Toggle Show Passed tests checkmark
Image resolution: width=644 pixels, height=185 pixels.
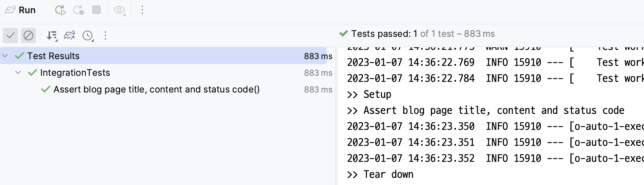[x=10, y=35]
